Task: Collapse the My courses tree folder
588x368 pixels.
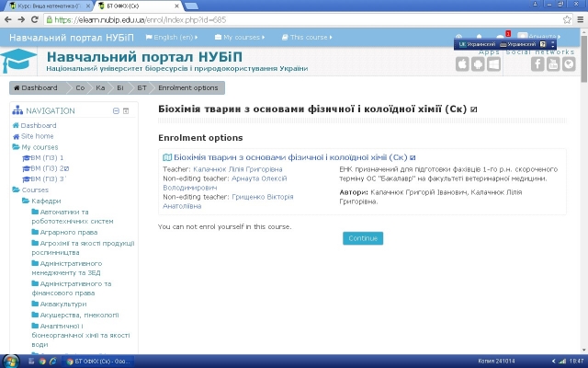Action: 16,147
